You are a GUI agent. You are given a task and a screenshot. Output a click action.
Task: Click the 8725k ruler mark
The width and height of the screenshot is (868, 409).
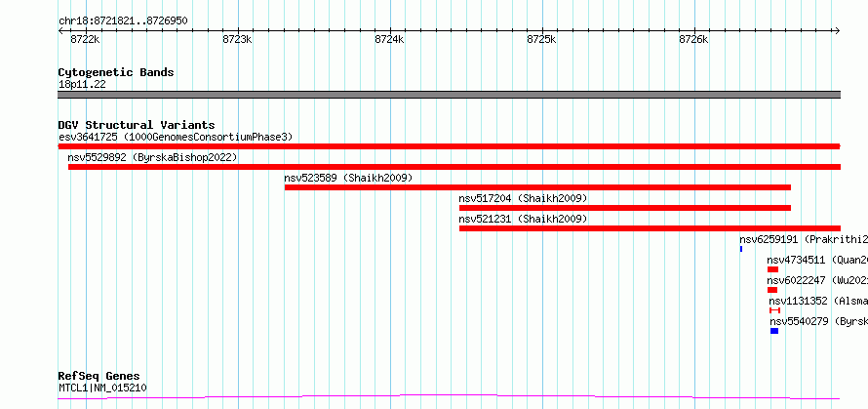click(x=541, y=39)
